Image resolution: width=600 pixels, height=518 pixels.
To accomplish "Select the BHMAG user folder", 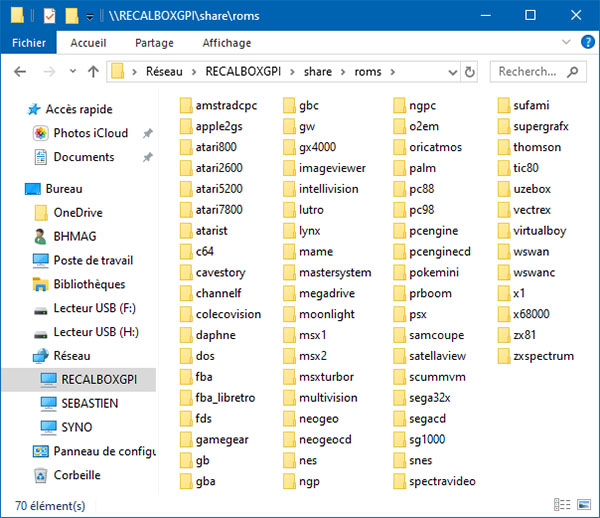I will pos(75,236).
